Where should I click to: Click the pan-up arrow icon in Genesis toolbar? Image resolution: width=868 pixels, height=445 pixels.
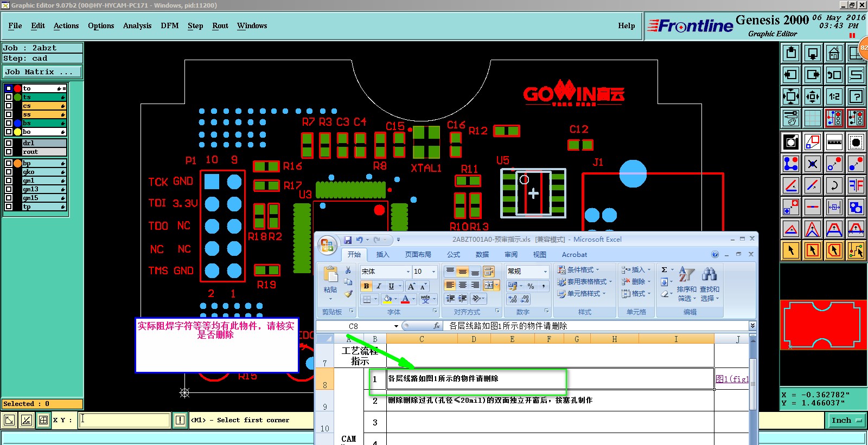pyautogui.click(x=791, y=53)
